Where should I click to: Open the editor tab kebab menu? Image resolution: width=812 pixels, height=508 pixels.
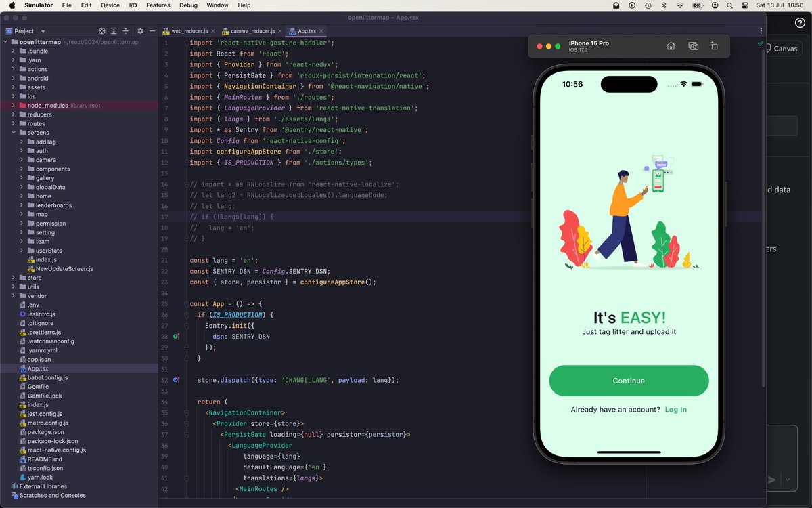pyautogui.click(x=761, y=31)
